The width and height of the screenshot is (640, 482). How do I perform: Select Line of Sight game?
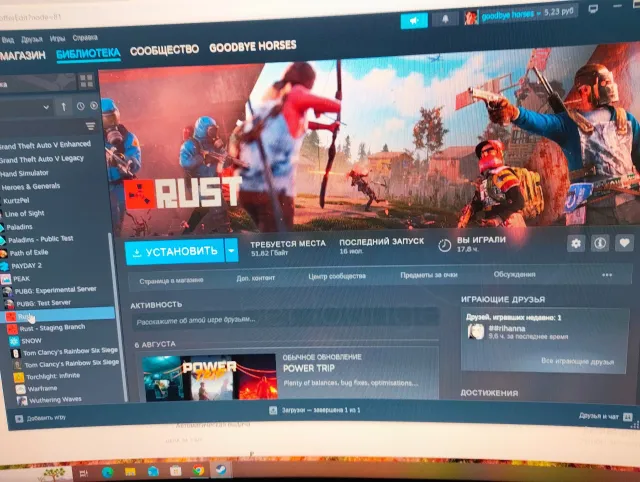24,213
